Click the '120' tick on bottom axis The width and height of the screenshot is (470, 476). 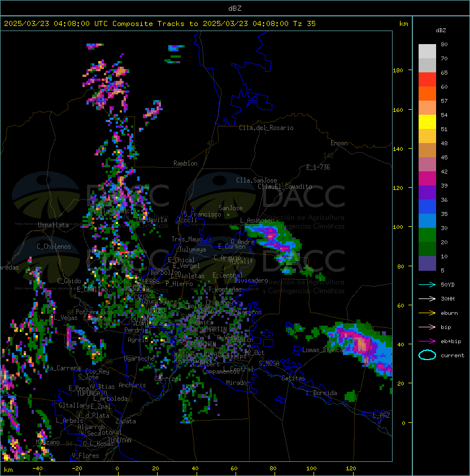(351, 469)
